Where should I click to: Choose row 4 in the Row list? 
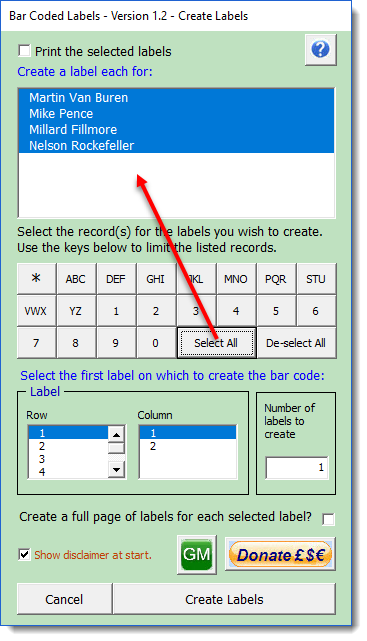point(68,471)
